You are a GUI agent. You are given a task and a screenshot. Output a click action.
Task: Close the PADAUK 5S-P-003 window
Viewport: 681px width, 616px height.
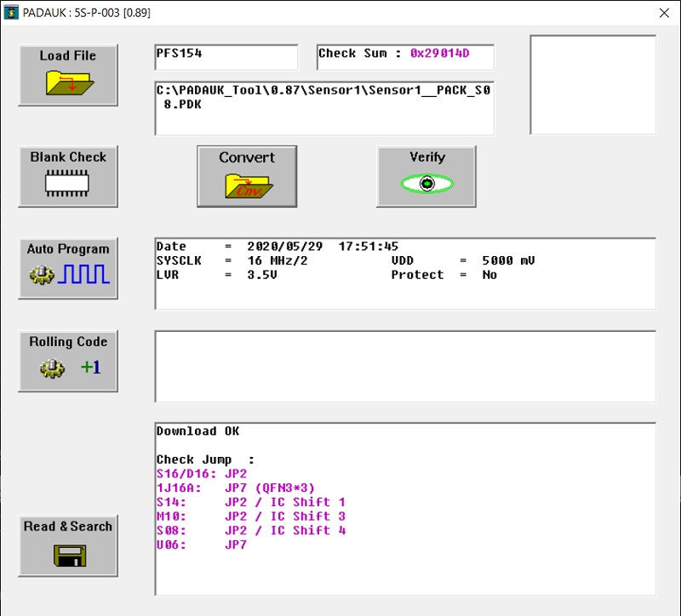coord(664,13)
